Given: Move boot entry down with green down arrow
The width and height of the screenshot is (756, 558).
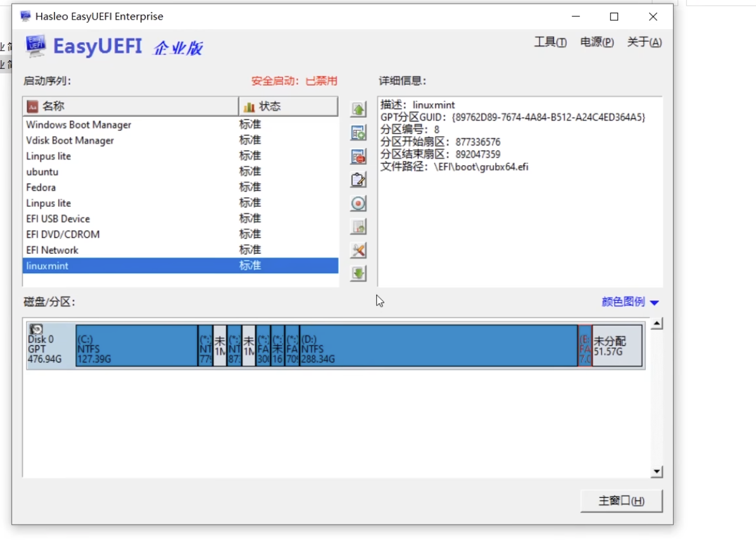Looking at the screenshot, I should tap(358, 274).
